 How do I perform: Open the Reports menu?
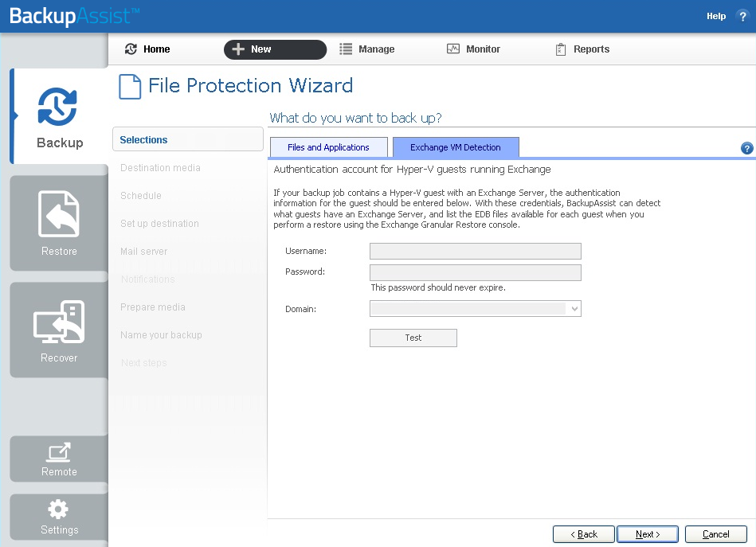point(592,49)
